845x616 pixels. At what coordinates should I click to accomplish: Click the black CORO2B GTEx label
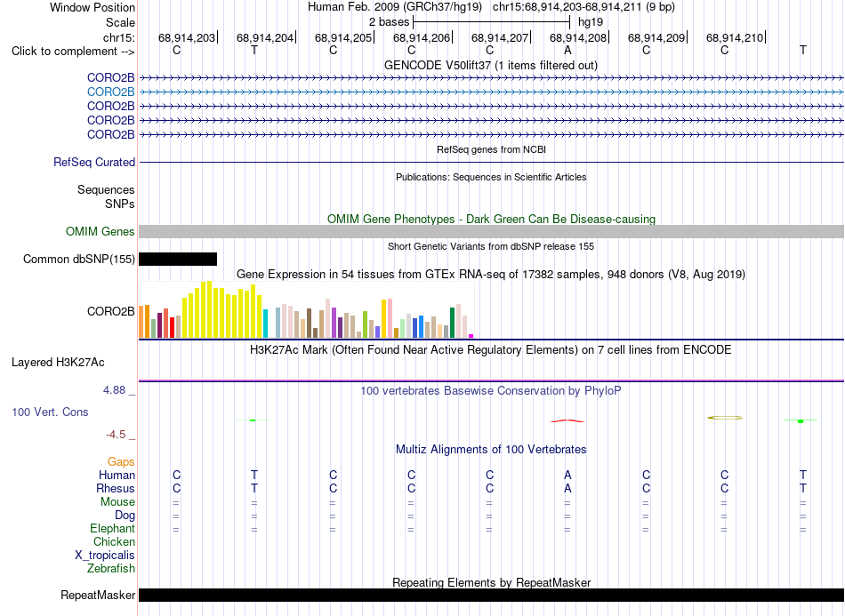110,311
